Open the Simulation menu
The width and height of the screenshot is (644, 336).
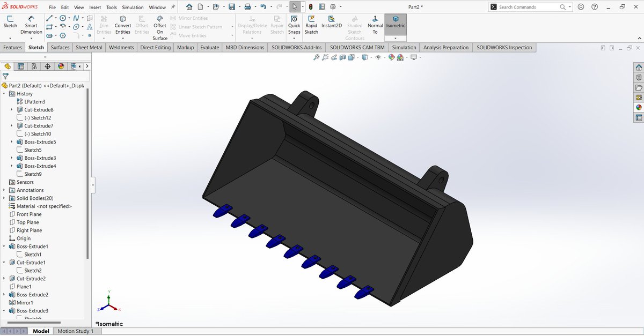(133, 8)
